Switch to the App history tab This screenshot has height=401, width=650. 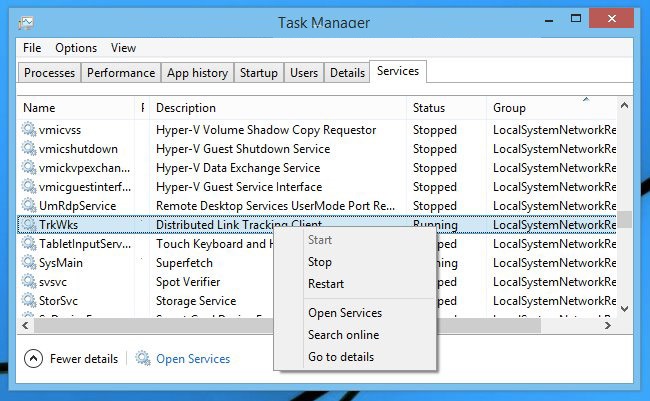point(197,73)
